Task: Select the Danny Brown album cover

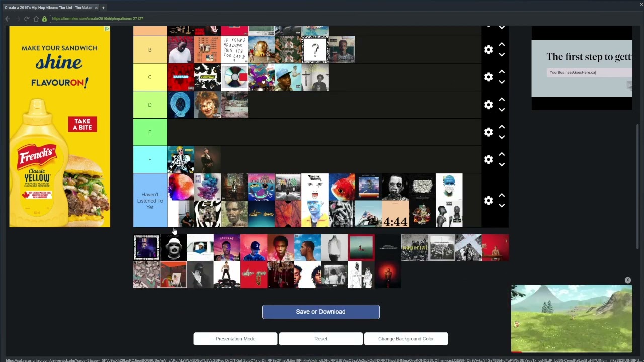Action: pos(315,187)
